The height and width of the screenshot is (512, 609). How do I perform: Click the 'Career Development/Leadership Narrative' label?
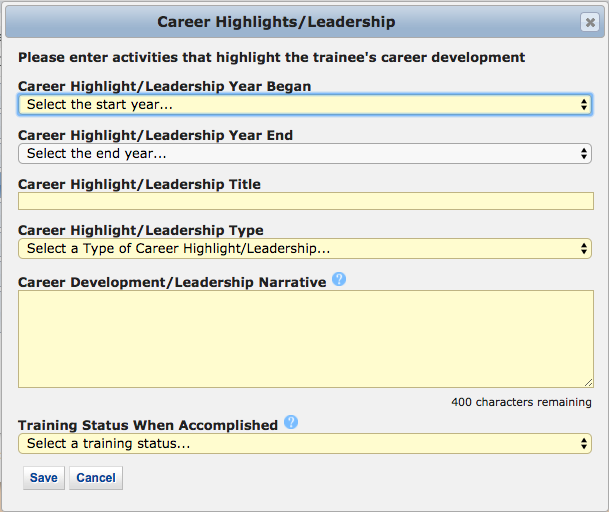pos(172,282)
